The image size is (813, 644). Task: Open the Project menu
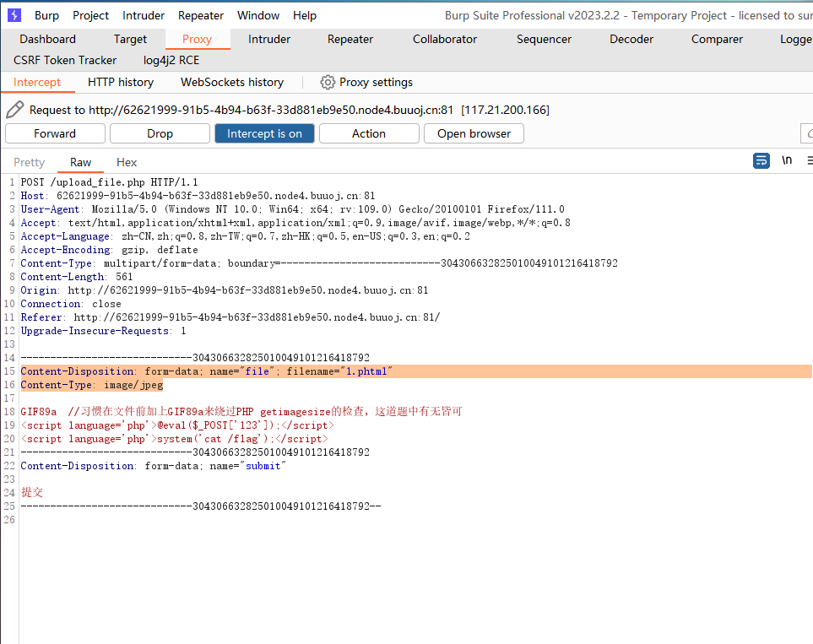(x=90, y=15)
